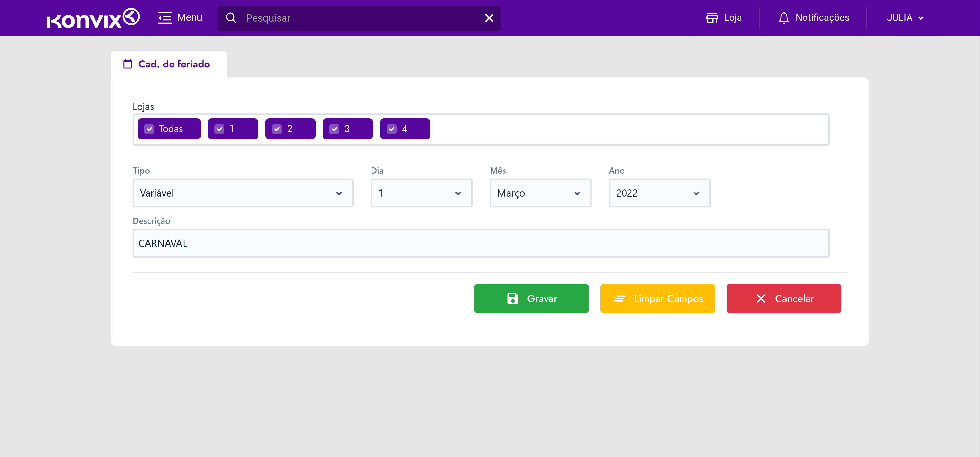Clear search with the X icon
The image size is (980, 457).
tap(489, 18)
